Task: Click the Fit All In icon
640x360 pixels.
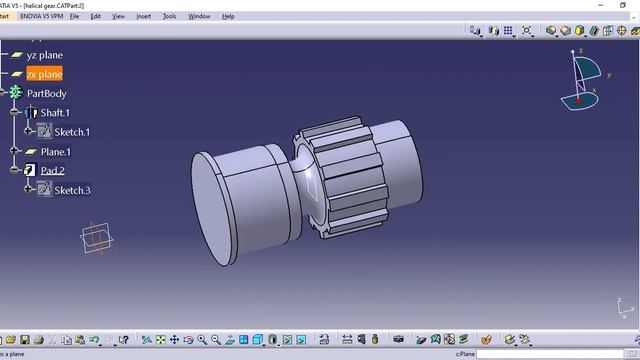Action: 160,340
